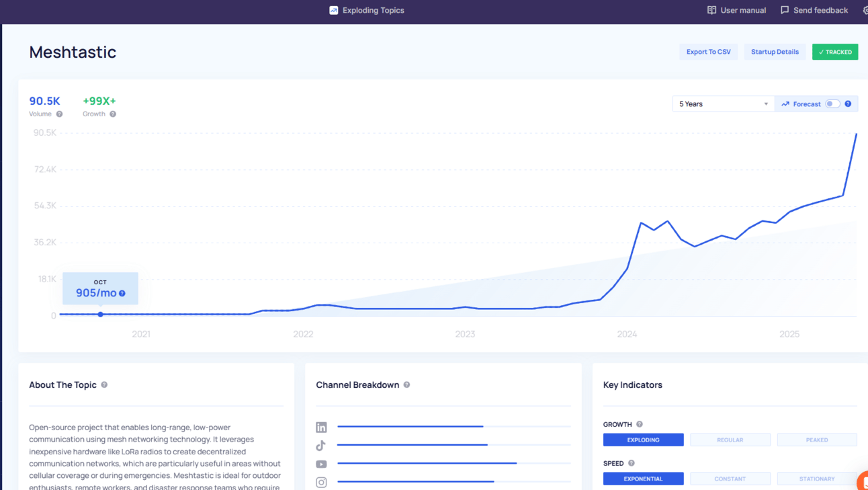Image resolution: width=868 pixels, height=490 pixels.
Task: Click the 18.1K y-axis label
Action: coord(47,279)
